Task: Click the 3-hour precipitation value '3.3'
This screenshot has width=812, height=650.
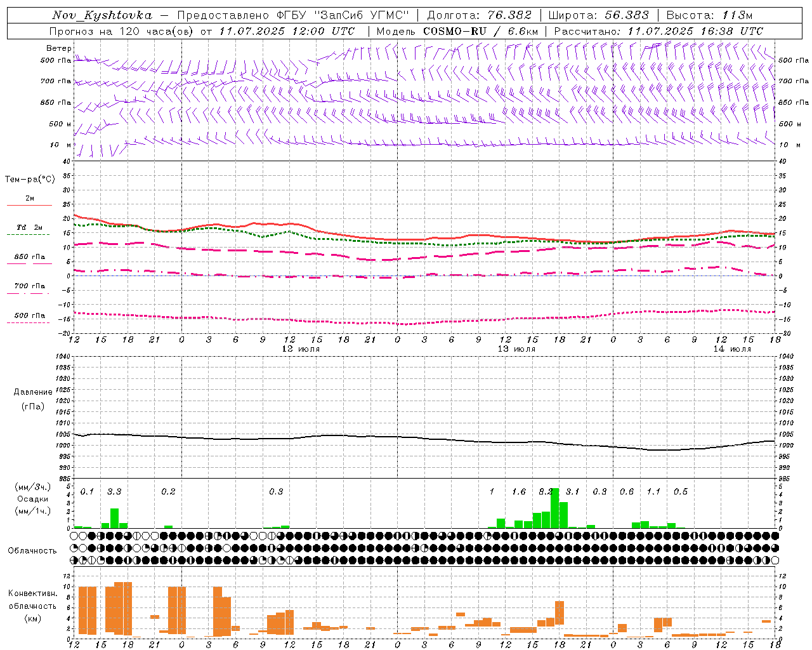Action: pos(114,491)
